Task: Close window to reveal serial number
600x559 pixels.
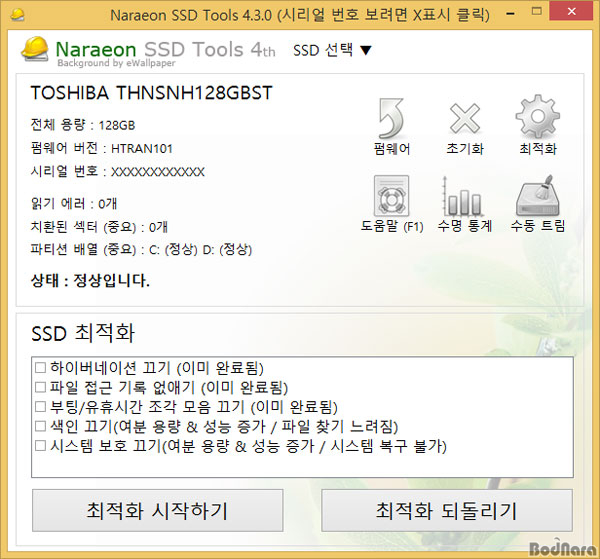Action: 572,11
